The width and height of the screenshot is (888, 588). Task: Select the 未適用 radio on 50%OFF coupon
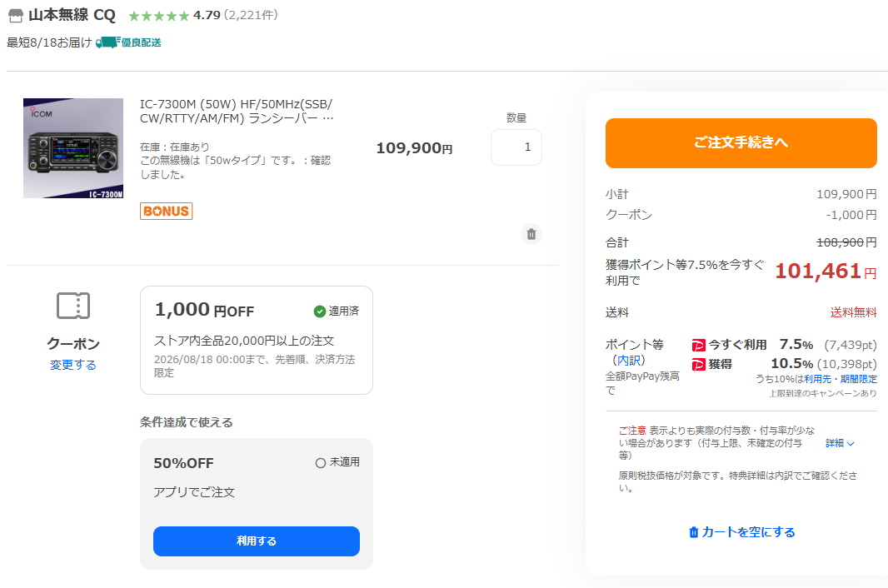coord(321,463)
